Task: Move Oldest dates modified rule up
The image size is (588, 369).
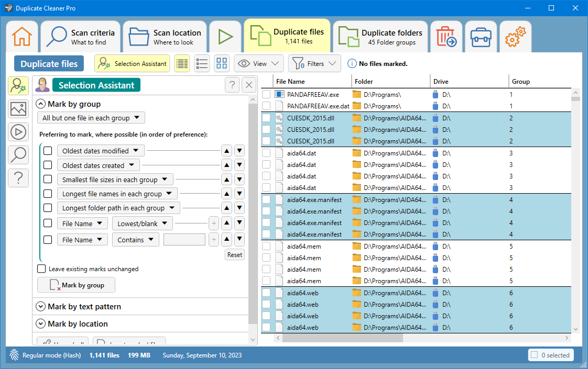Action: click(226, 151)
